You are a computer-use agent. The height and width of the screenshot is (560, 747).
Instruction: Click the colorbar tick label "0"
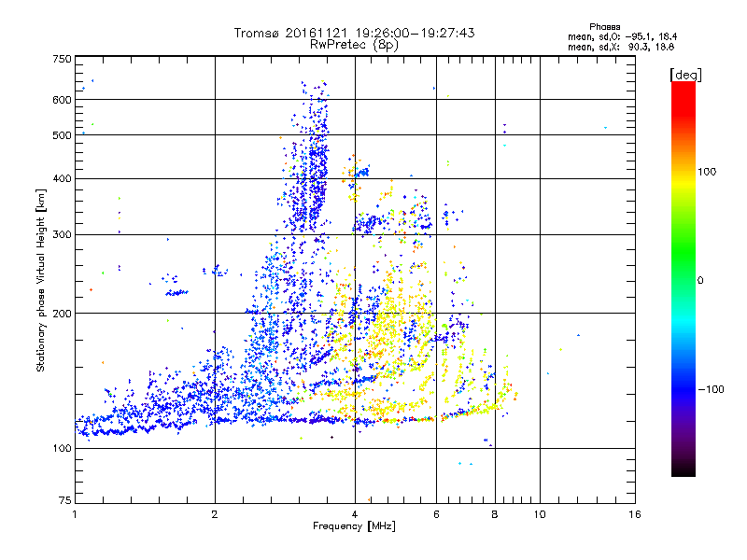[x=700, y=281]
